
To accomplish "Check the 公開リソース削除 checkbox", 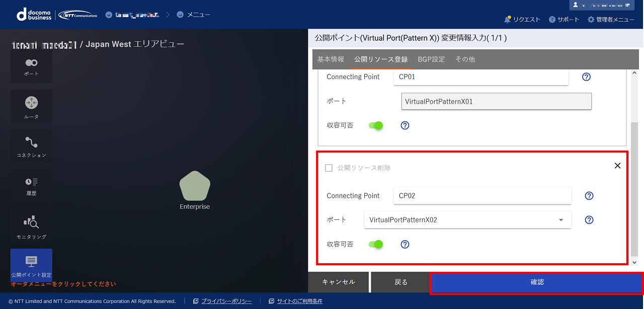I will click(x=330, y=168).
